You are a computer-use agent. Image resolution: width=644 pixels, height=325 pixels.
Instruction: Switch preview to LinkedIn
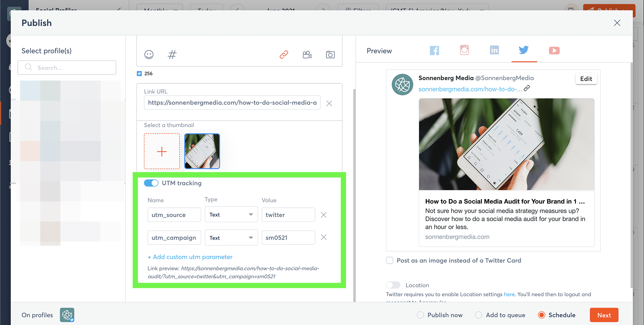pyautogui.click(x=494, y=50)
